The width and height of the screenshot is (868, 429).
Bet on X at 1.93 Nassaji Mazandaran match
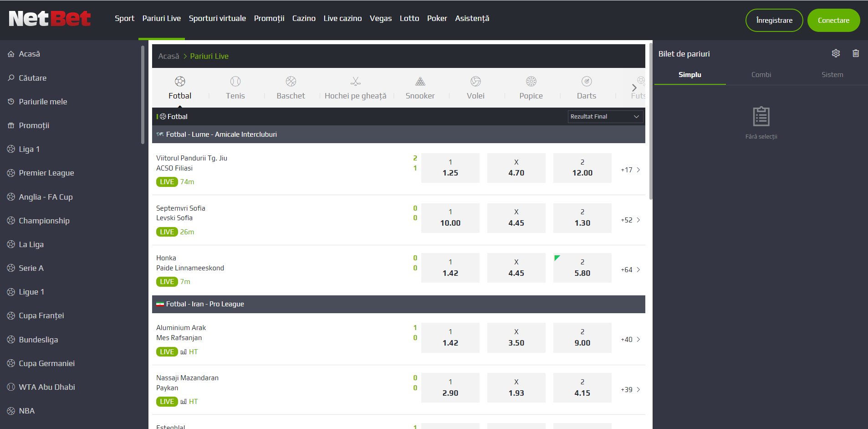pos(516,388)
